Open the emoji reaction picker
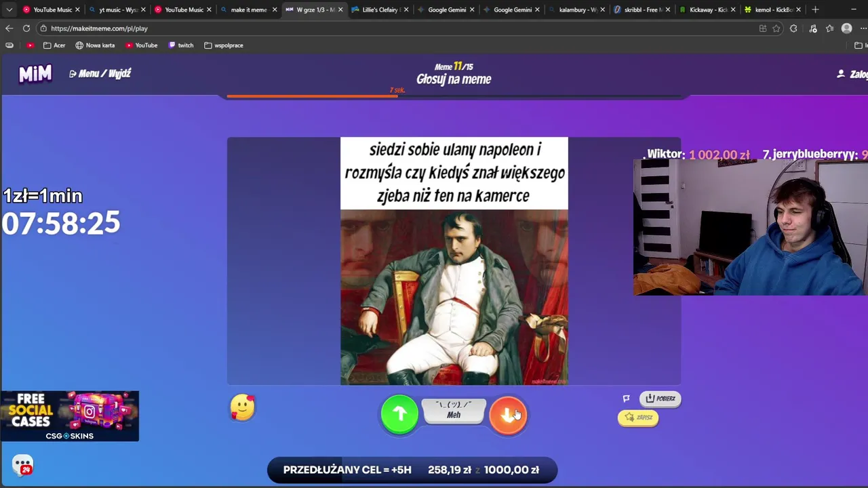This screenshot has width=868, height=488. click(x=242, y=407)
